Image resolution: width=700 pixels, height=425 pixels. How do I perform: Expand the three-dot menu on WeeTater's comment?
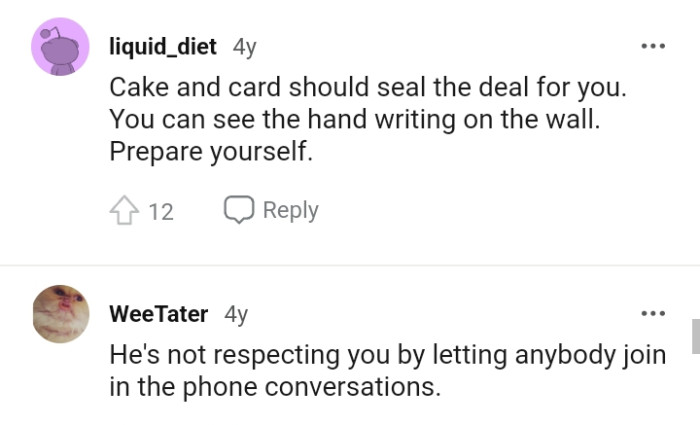tap(653, 314)
